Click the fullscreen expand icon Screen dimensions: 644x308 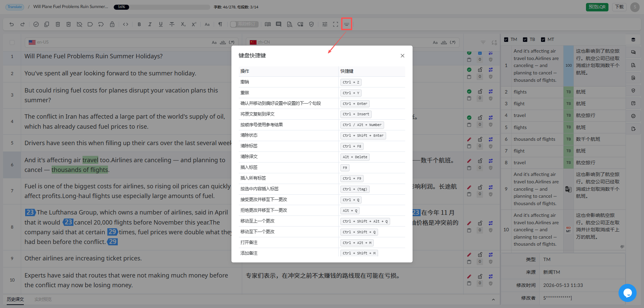point(335,24)
